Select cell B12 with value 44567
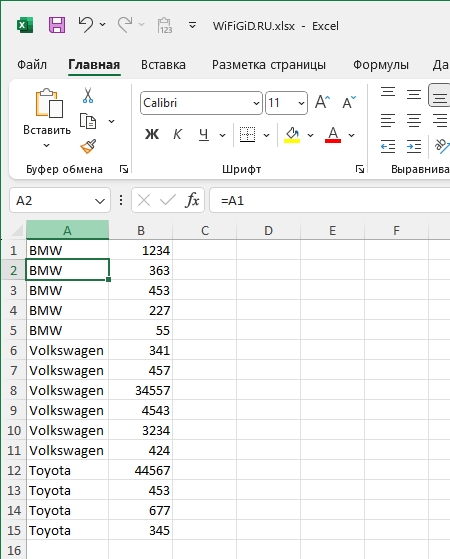450x559 pixels. 141,471
